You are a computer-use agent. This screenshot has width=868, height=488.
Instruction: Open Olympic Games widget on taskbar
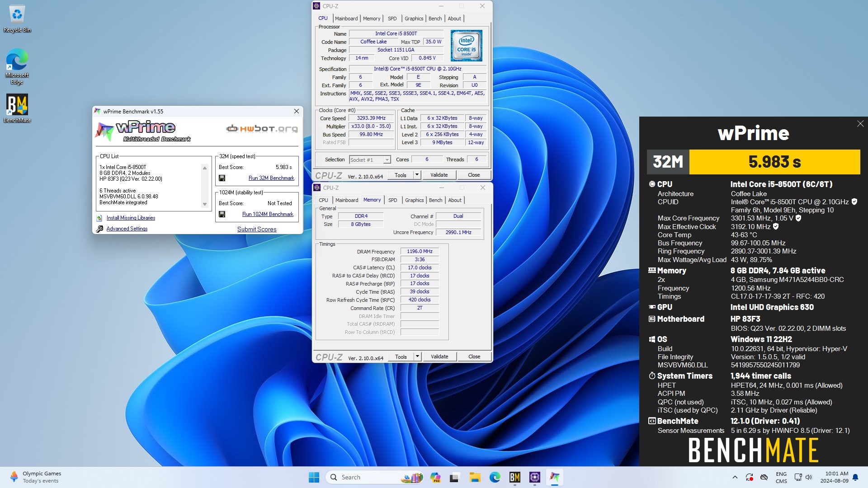point(36,477)
